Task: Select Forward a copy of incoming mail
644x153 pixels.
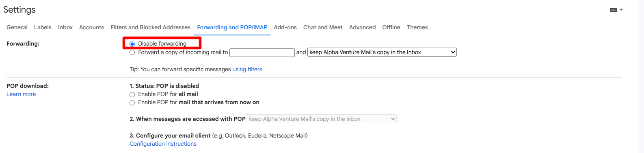Action: click(132, 52)
